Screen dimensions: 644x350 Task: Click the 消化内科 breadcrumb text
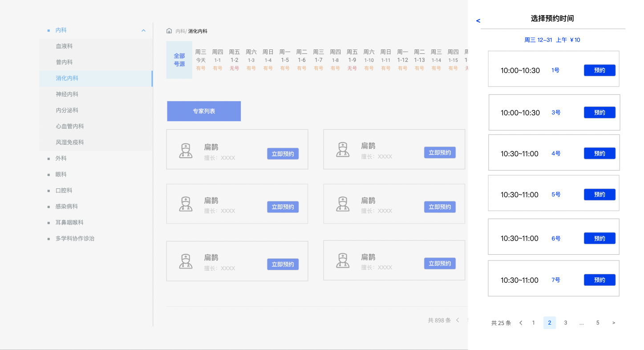click(198, 31)
